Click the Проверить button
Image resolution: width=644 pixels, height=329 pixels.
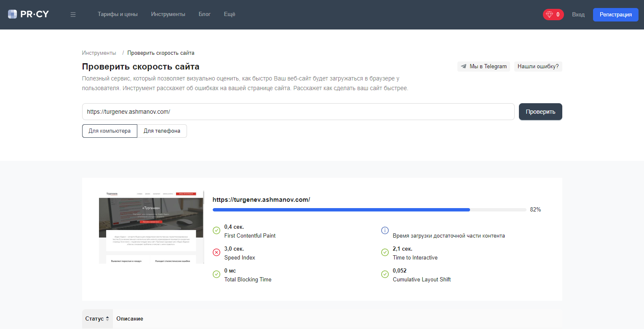point(540,112)
